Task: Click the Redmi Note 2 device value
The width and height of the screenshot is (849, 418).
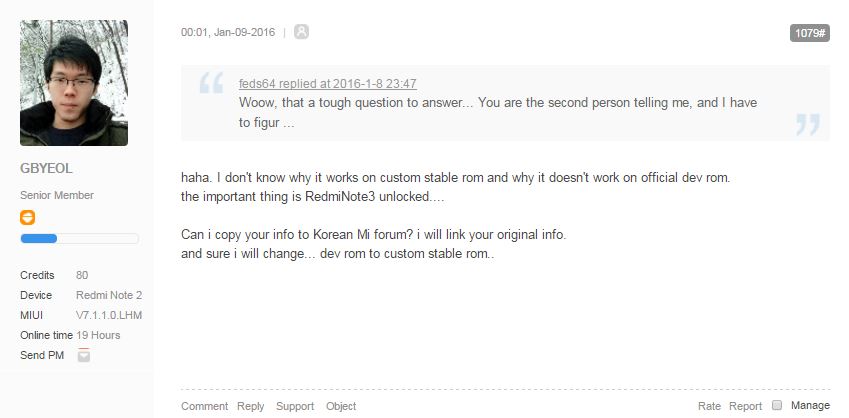Action: tap(109, 295)
